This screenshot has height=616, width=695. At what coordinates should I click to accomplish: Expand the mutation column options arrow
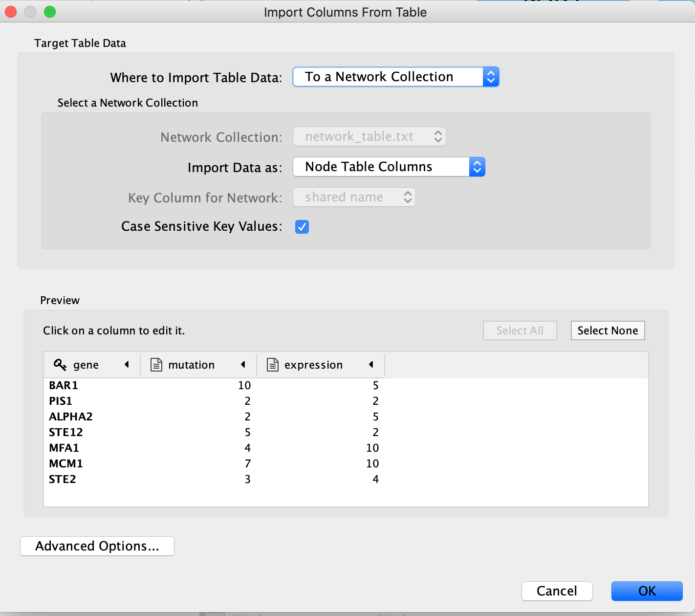tap(243, 365)
